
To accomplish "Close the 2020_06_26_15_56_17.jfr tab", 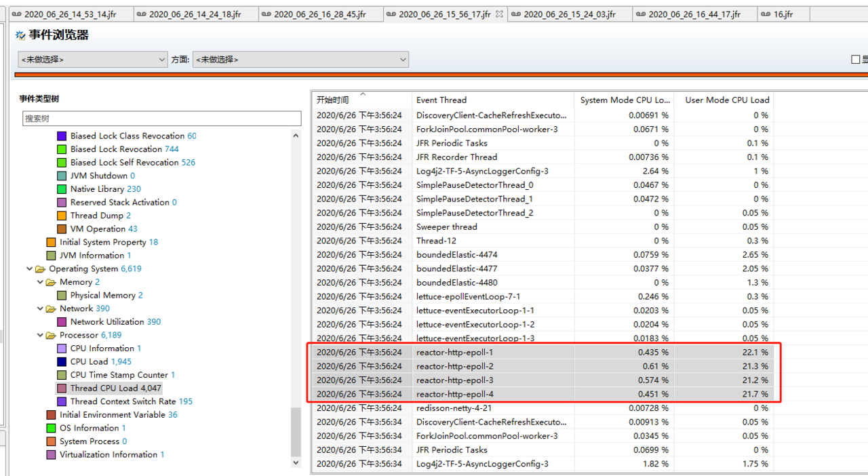I will coord(500,14).
